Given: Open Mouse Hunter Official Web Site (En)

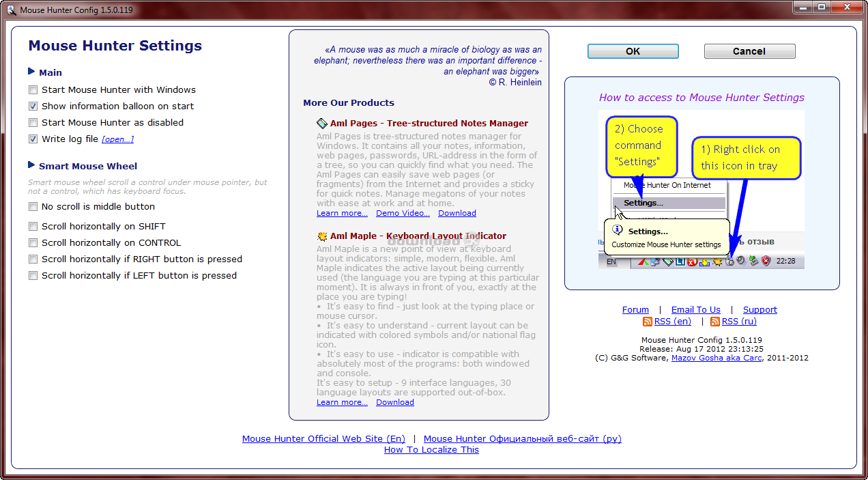Looking at the screenshot, I should tap(323, 439).
